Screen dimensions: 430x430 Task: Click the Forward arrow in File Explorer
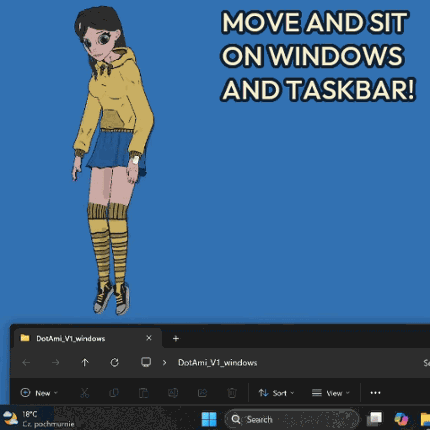[x=56, y=362]
